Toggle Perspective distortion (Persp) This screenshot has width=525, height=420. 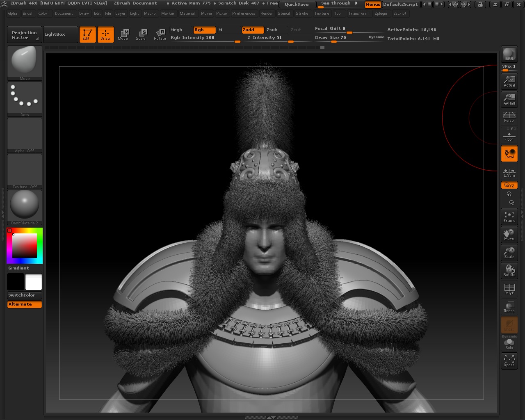[509, 117]
